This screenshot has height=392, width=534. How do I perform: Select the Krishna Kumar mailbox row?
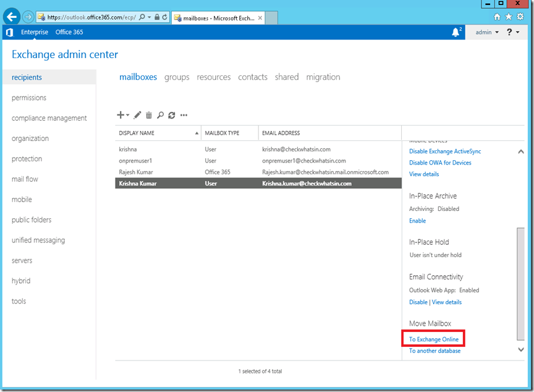[x=258, y=184]
